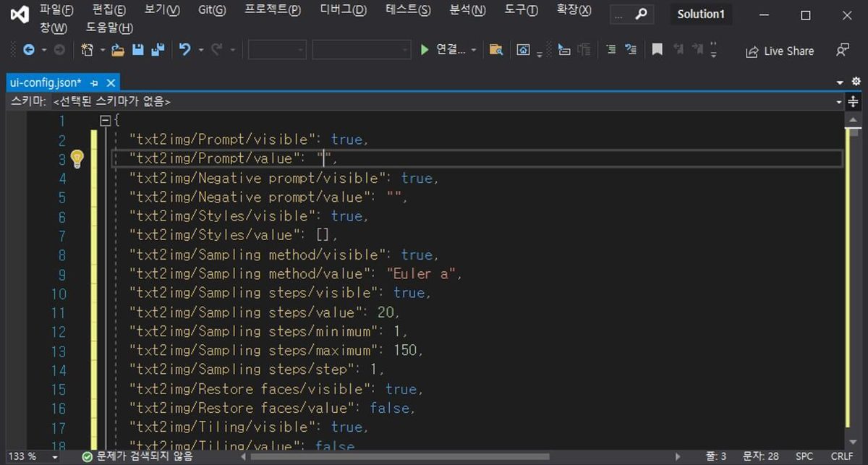Click the green 연결 start button

pyautogui.click(x=443, y=50)
